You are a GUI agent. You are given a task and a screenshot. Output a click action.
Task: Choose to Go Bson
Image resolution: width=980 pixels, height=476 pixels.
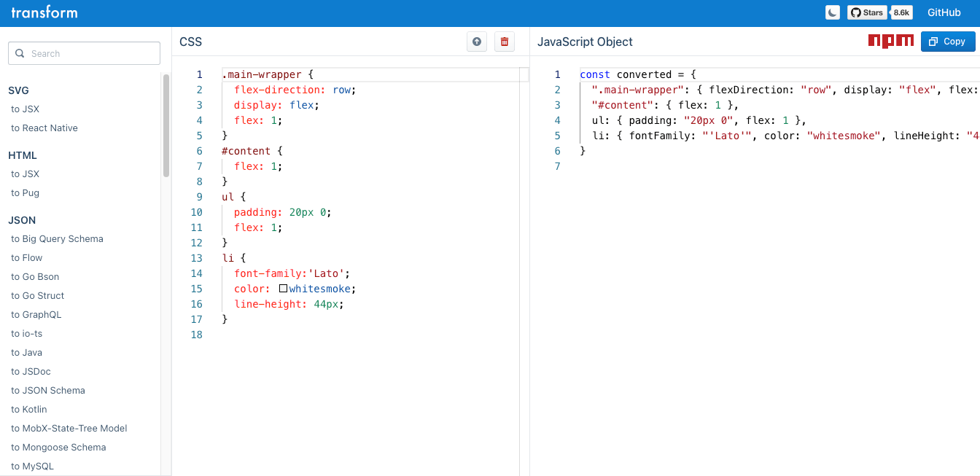point(35,277)
